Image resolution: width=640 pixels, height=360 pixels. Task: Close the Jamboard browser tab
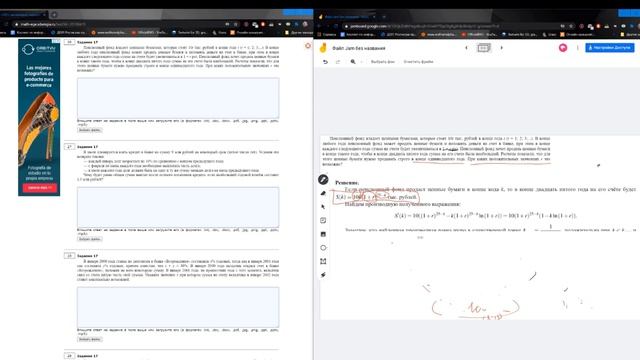[x=373, y=17]
